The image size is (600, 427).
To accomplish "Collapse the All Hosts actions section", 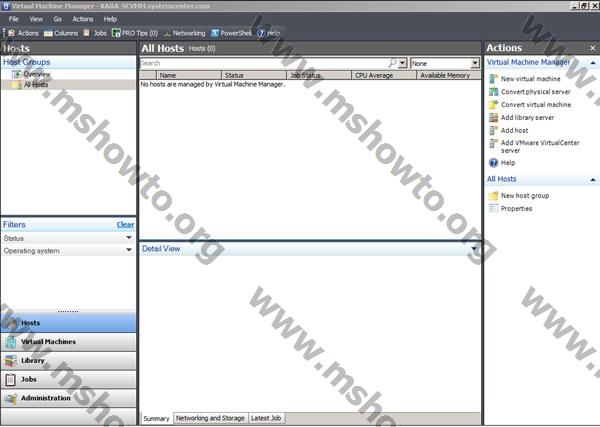I will pyautogui.click(x=593, y=179).
